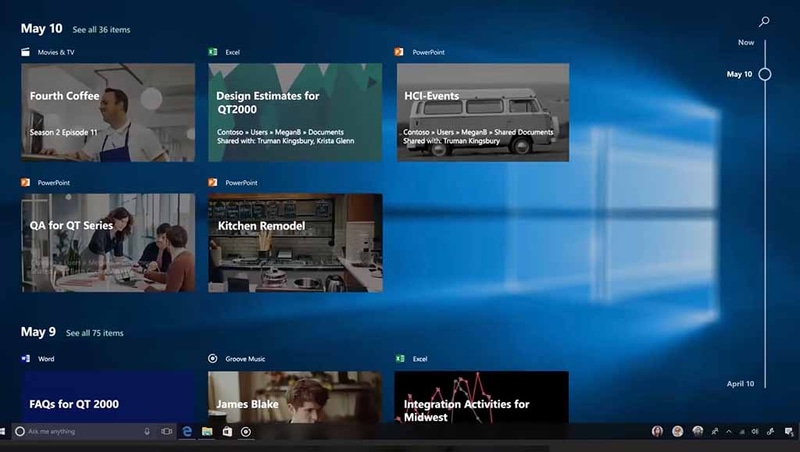
Task: Open Integration Activities for Midwest card
Action: [481, 397]
